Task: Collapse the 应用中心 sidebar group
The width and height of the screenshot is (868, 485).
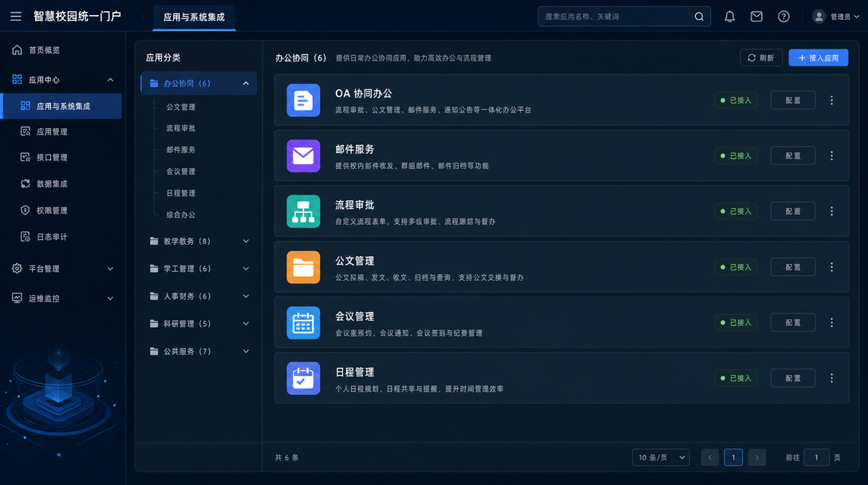Action: click(110, 80)
